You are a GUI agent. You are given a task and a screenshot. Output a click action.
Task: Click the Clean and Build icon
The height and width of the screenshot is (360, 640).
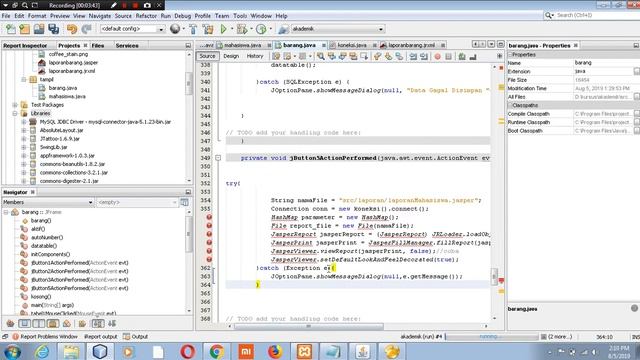point(208,29)
